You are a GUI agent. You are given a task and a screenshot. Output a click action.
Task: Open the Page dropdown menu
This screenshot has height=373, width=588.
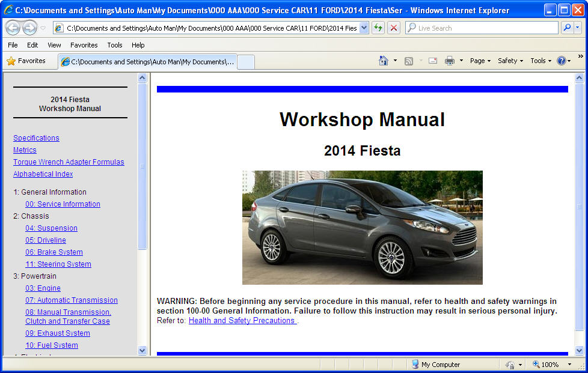(x=480, y=61)
